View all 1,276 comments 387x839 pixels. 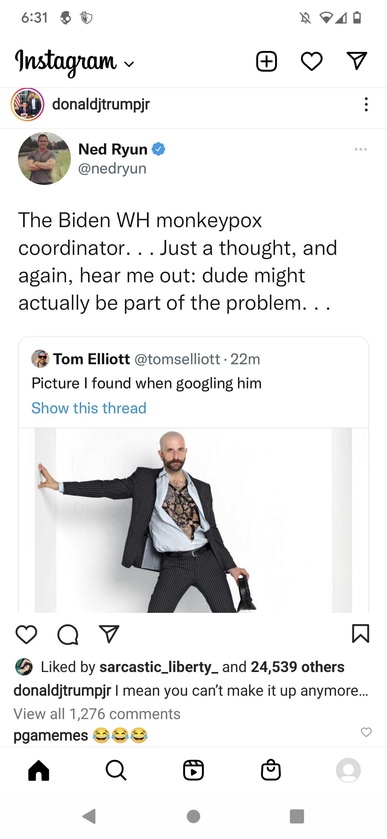pos(97,714)
